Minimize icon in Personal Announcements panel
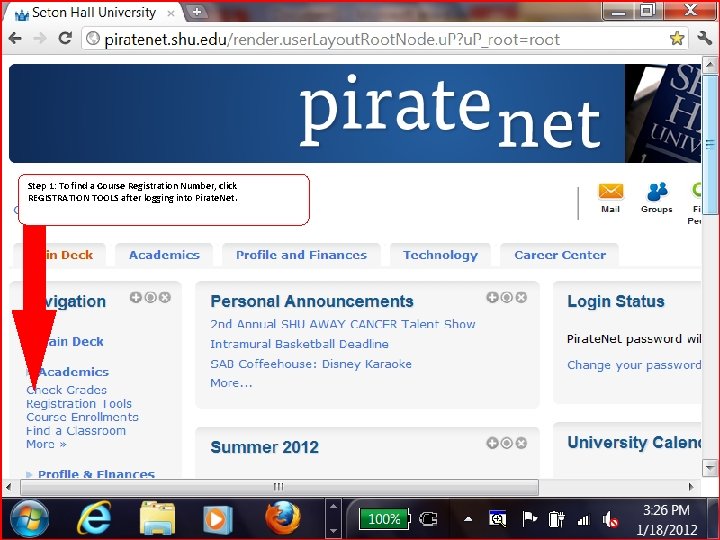This screenshot has width=720, height=540. coord(506,297)
